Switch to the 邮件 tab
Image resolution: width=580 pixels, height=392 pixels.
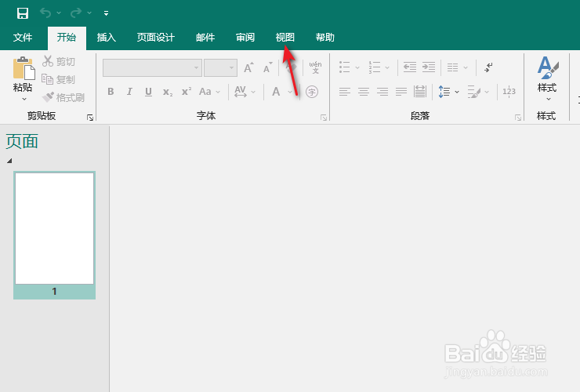pos(205,38)
